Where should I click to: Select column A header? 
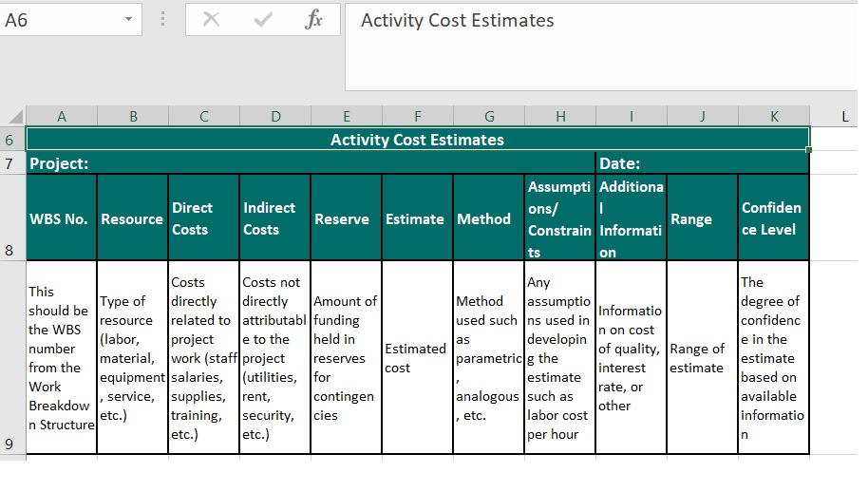[62, 116]
